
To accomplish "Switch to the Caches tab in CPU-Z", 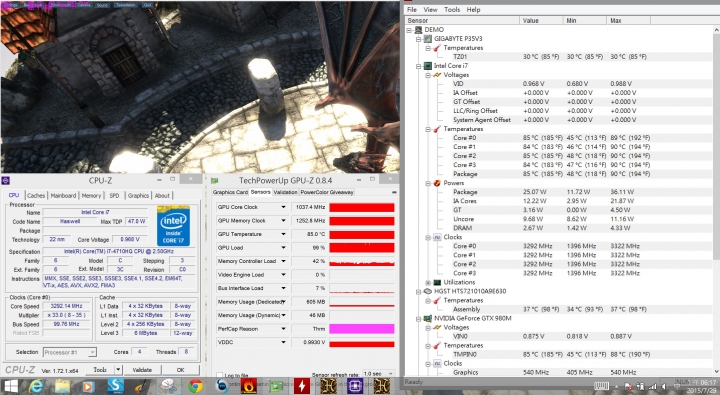I will (35, 196).
